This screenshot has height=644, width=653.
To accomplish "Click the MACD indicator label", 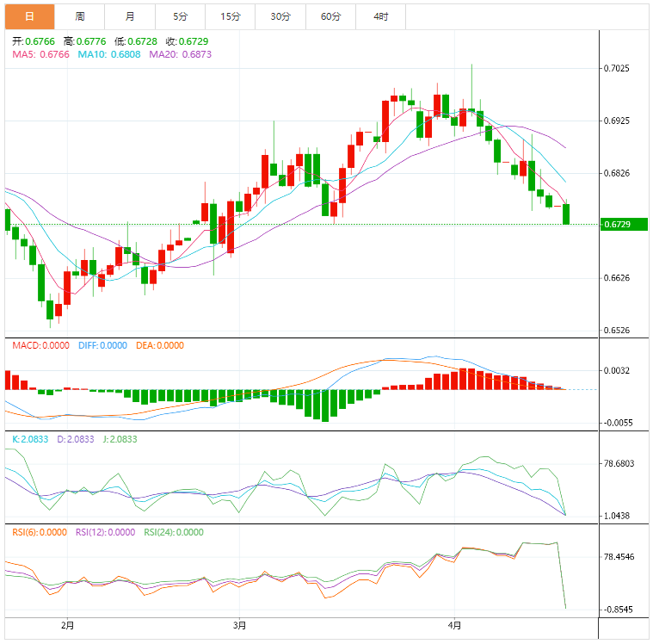I will (x=41, y=346).
